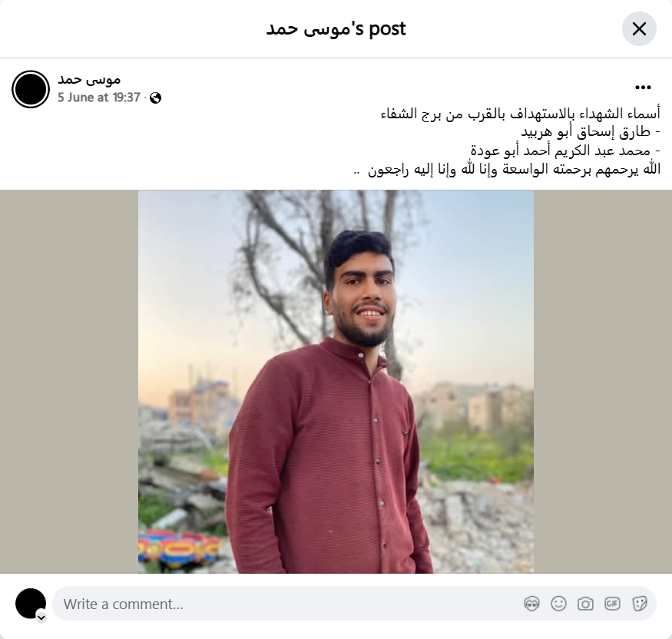Click the name line طارق إسحاق أبو هربيد

(590, 132)
